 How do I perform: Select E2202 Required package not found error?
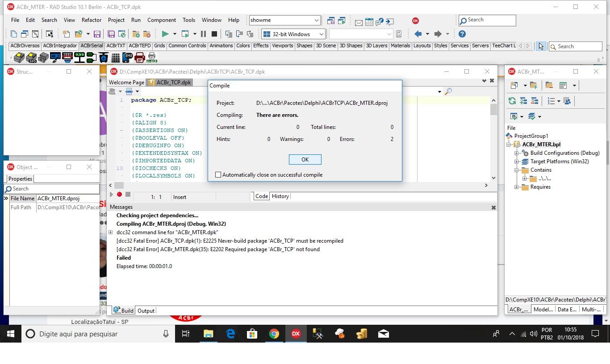pos(218,249)
